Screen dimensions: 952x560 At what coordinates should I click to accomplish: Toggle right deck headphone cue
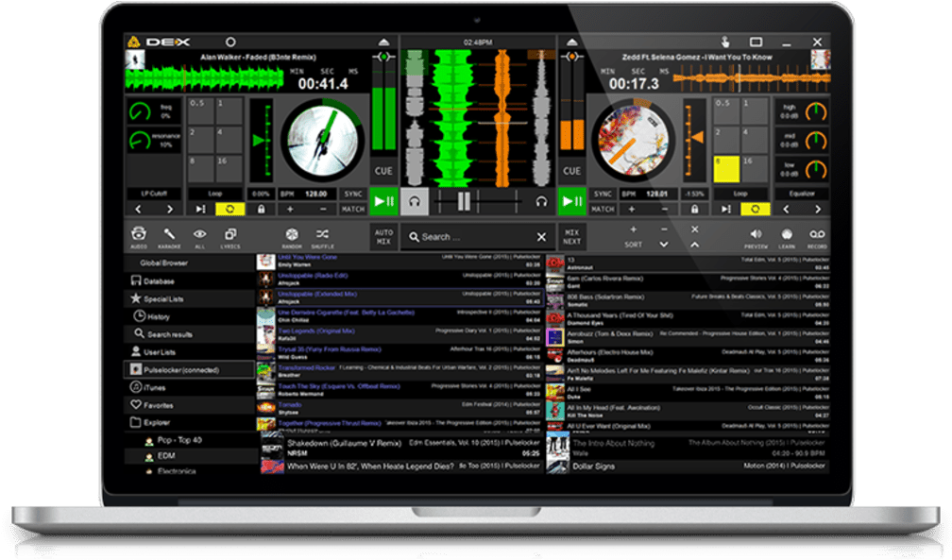pos(541,202)
